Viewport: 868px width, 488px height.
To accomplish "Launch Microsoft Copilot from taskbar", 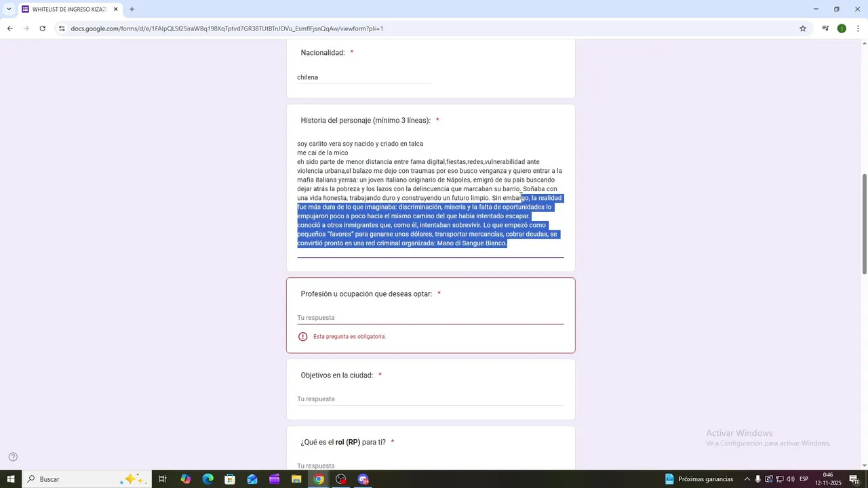I will [185, 479].
